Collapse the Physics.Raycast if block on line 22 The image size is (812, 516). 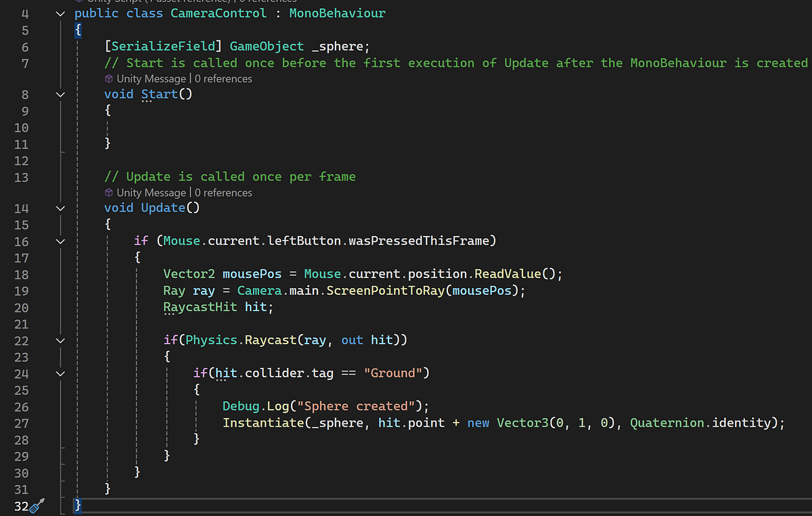pos(60,340)
